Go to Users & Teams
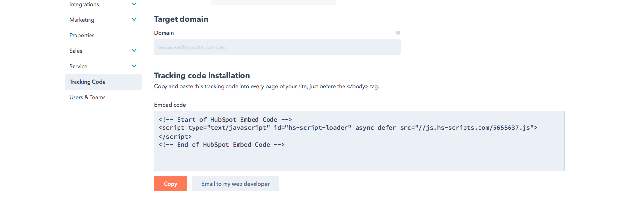Screen dimensions: 644x203 pyautogui.click(x=87, y=97)
